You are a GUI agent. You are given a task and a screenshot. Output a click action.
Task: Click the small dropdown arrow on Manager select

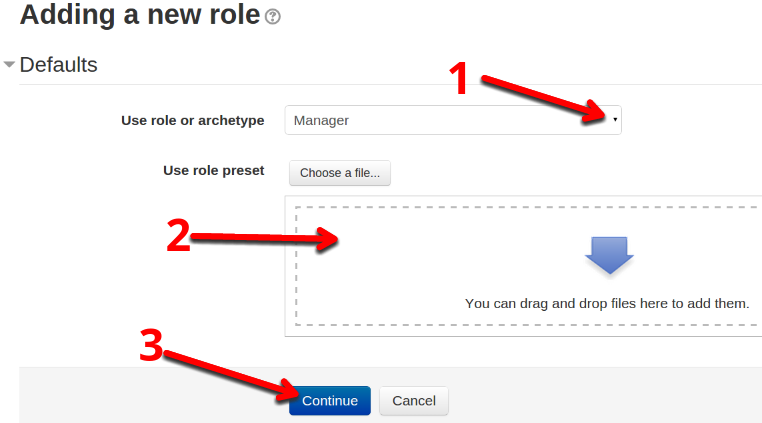pos(615,120)
